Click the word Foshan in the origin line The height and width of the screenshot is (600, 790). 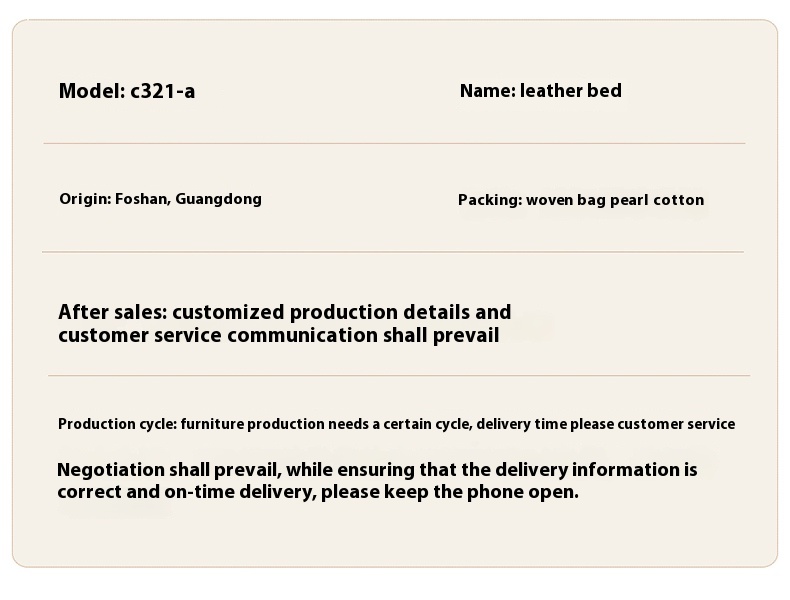coord(140,198)
